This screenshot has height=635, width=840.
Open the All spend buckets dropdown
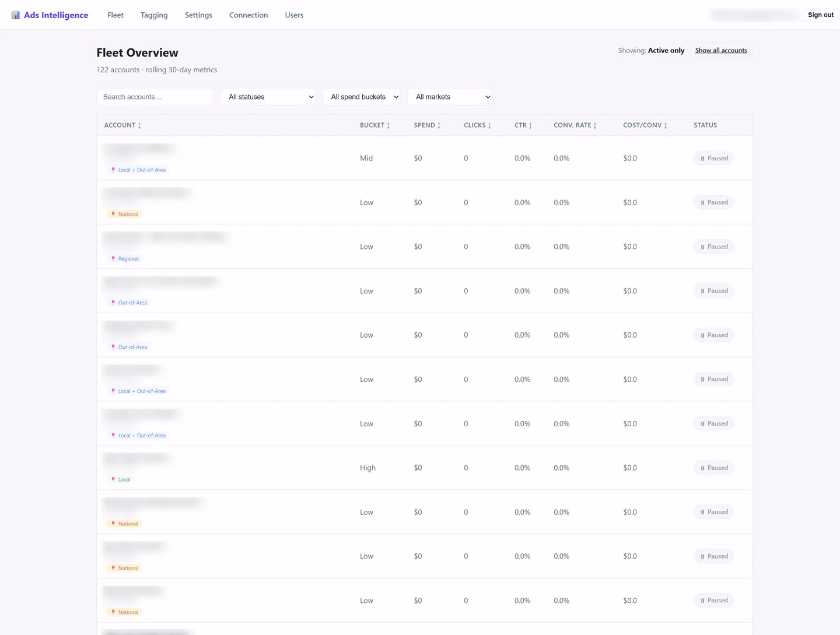pyautogui.click(x=362, y=97)
